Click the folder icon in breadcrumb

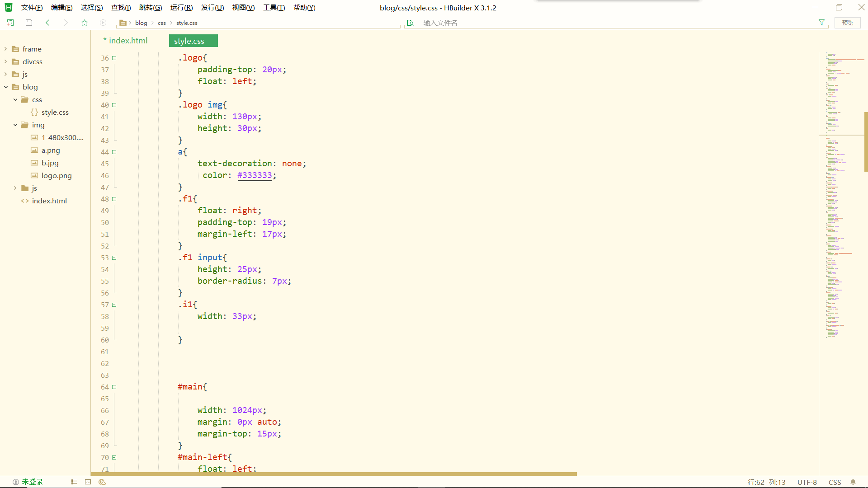[x=123, y=23]
